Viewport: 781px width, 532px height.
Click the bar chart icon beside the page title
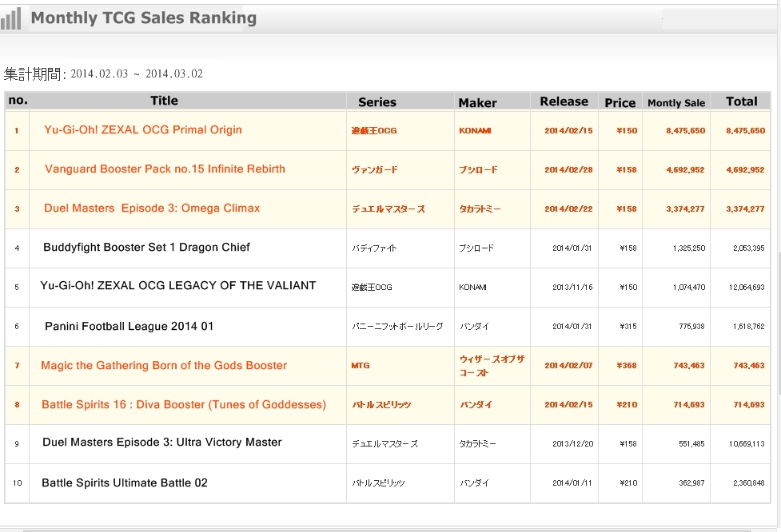click(x=10, y=18)
